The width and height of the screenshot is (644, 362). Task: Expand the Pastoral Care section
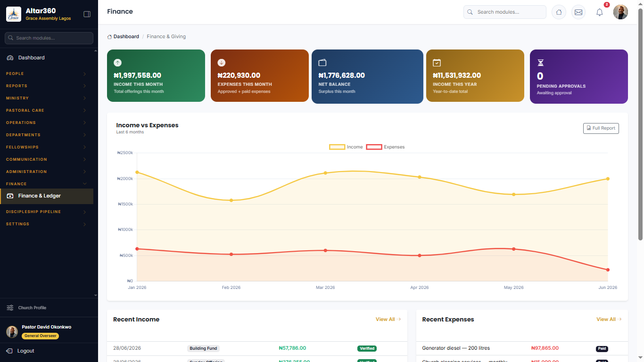click(x=47, y=110)
